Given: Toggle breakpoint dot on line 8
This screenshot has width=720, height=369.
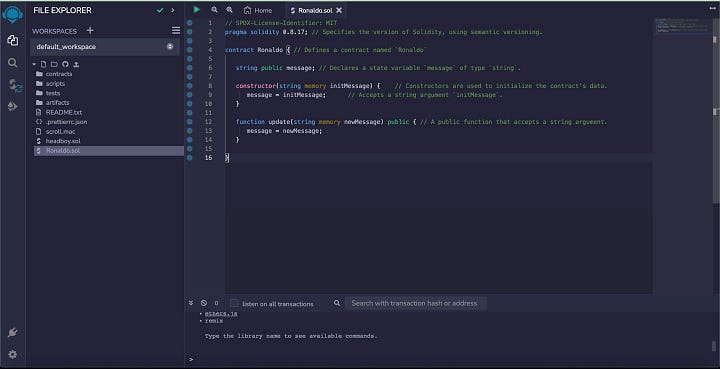Looking at the screenshot, I should click(x=189, y=86).
